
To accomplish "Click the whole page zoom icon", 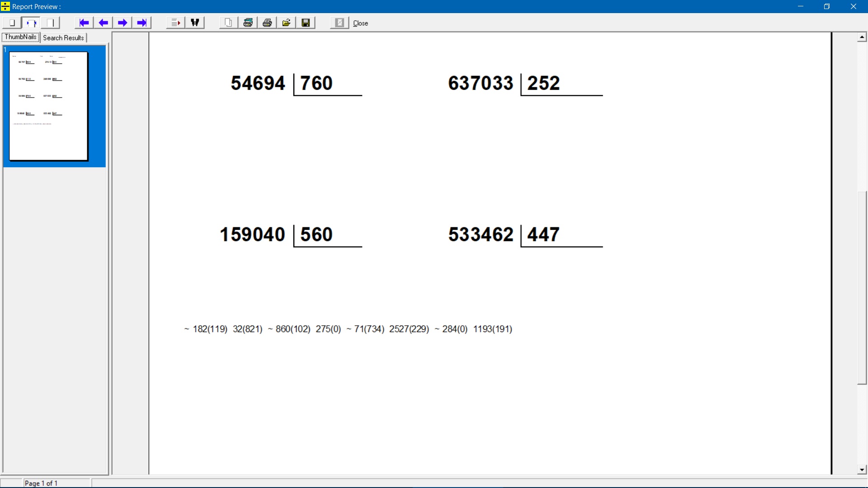I will tap(12, 23).
